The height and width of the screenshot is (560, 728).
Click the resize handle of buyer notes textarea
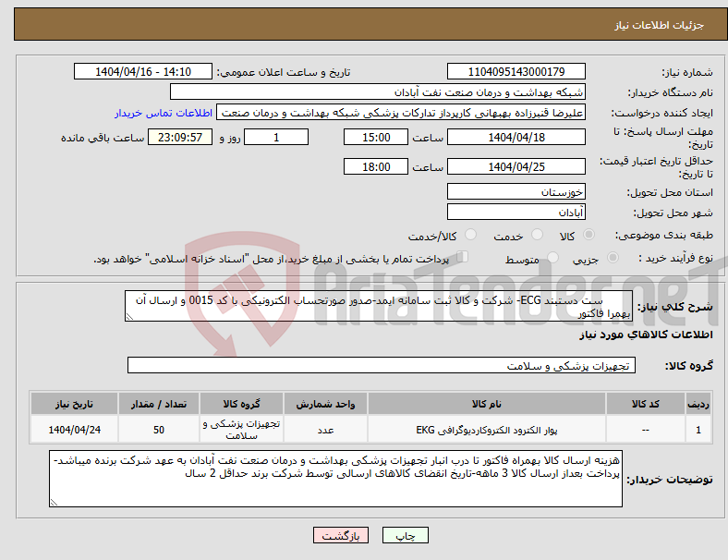[54, 503]
